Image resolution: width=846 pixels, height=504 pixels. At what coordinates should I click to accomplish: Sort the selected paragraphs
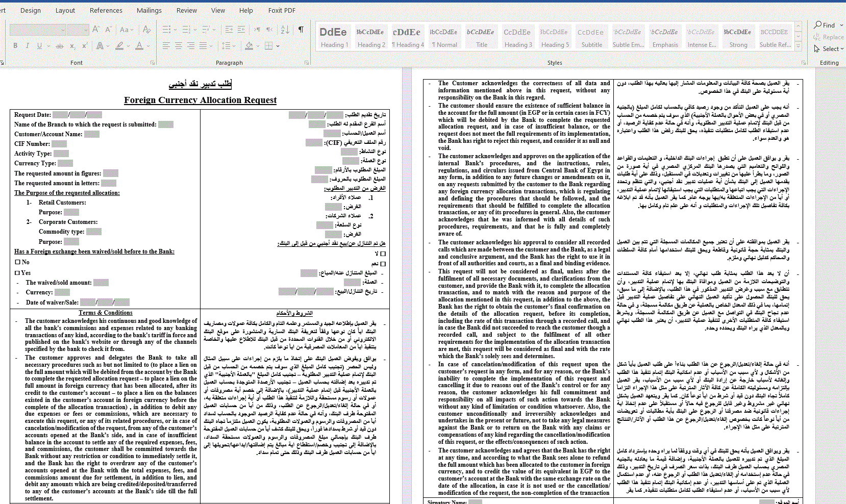click(x=285, y=30)
